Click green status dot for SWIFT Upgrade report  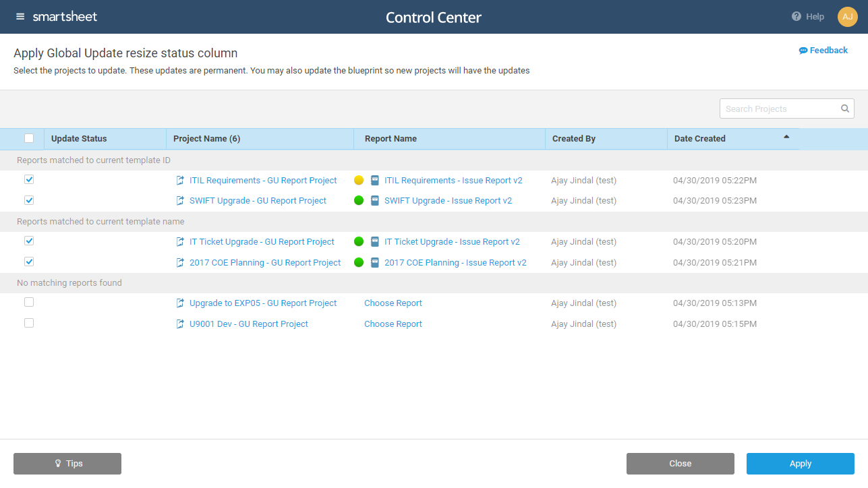(x=359, y=200)
